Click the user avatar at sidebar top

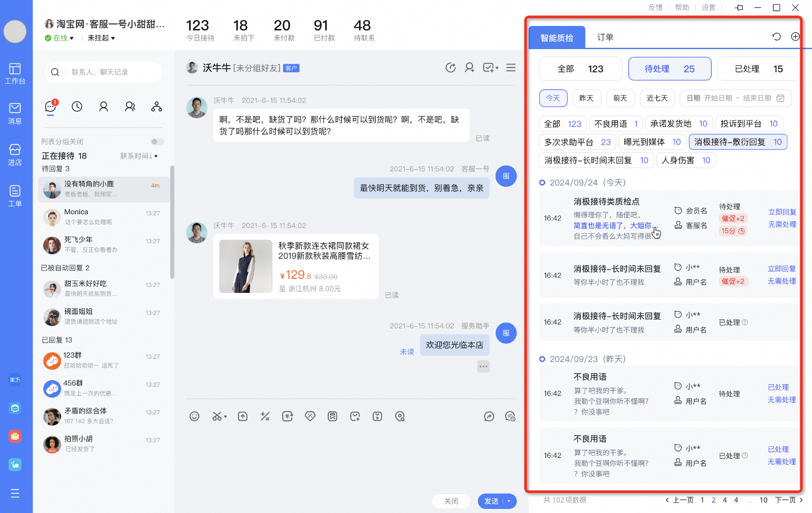pos(15,31)
